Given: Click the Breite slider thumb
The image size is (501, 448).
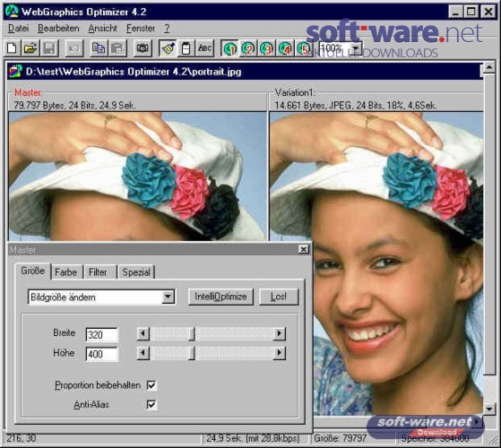Looking at the screenshot, I should [192, 334].
